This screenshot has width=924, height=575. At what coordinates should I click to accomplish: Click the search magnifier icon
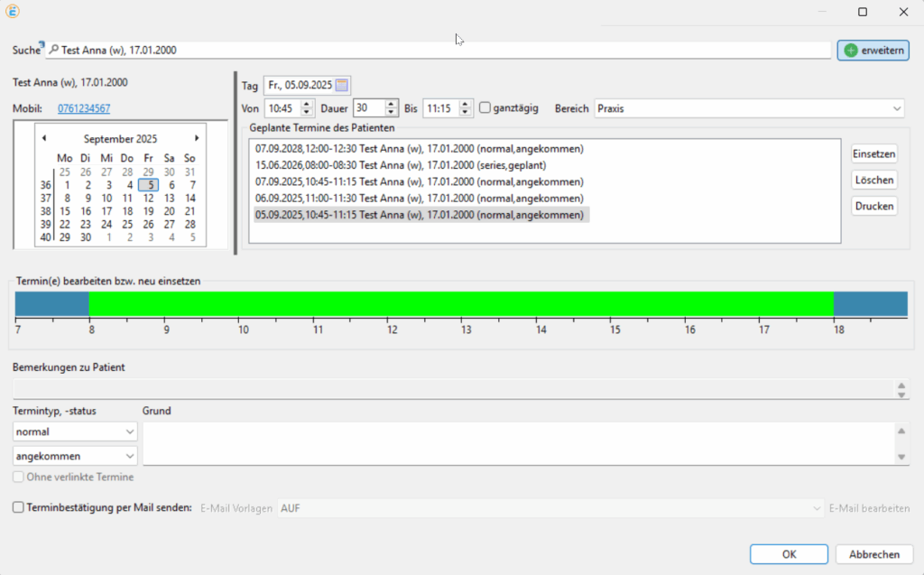pos(54,51)
